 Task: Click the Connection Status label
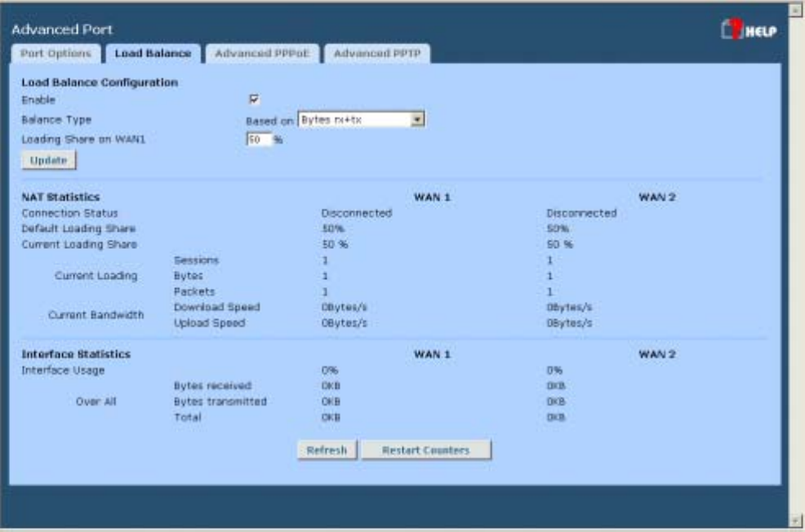point(70,213)
